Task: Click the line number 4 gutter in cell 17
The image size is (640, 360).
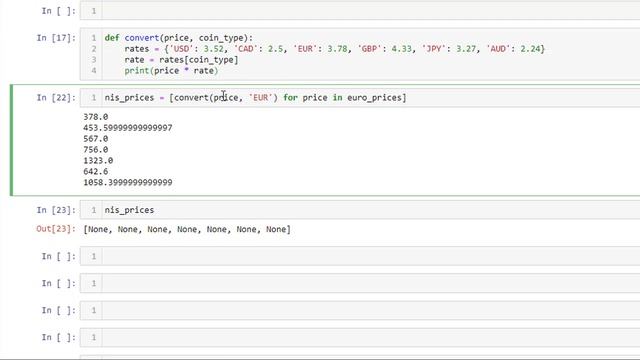Action: (93, 71)
